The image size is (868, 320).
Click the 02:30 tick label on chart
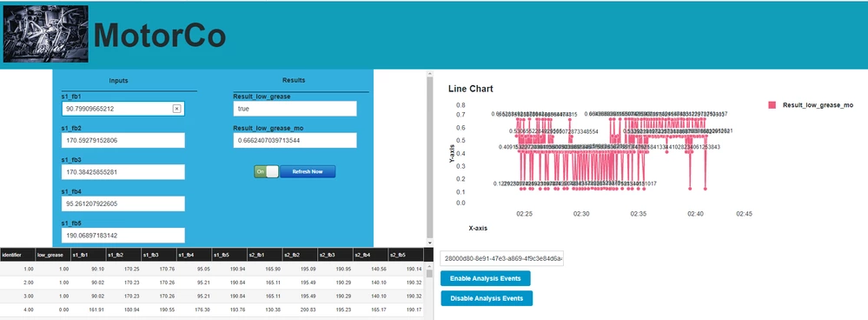(581, 214)
